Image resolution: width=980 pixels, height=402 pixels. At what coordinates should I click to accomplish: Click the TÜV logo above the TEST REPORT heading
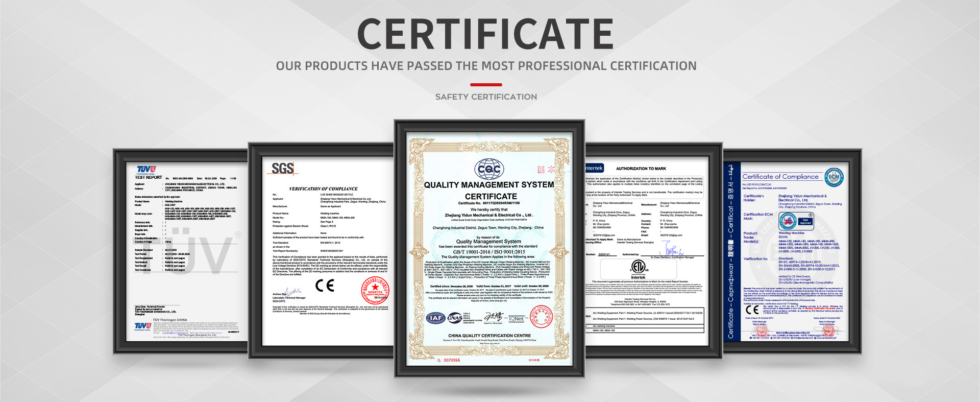(x=146, y=169)
